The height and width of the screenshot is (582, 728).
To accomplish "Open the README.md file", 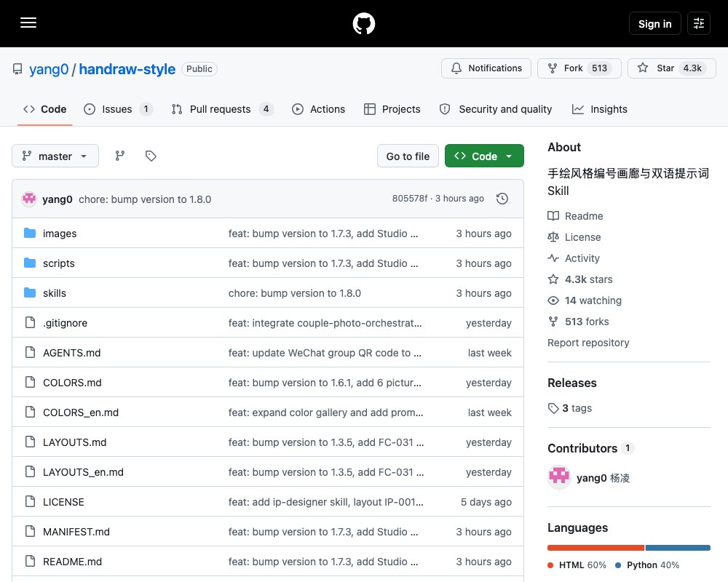I will pos(72,562).
